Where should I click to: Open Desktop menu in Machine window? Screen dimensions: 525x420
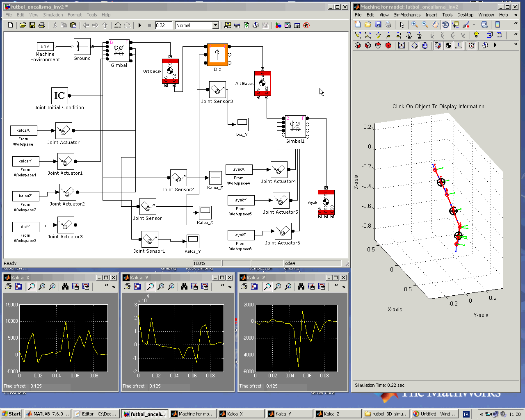pos(465,15)
